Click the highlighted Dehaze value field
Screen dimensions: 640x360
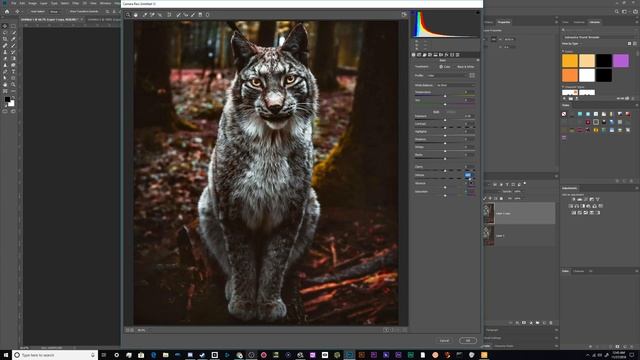468,175
